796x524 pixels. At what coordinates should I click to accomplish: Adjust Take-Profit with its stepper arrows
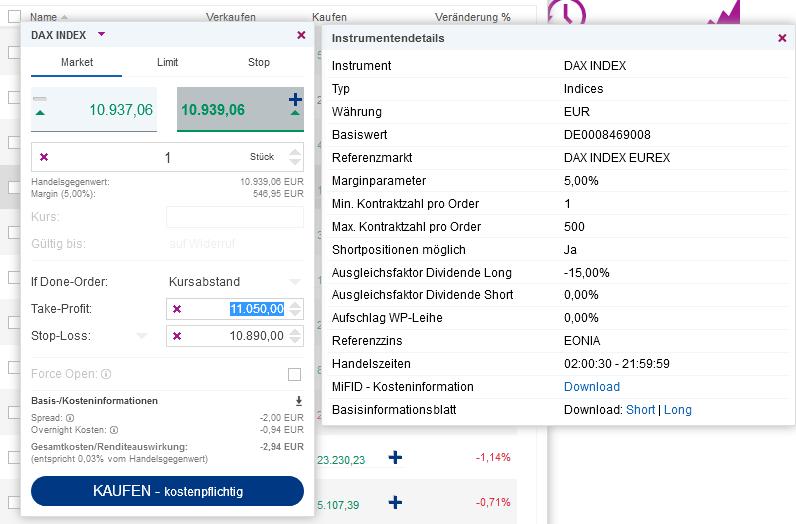295,309
